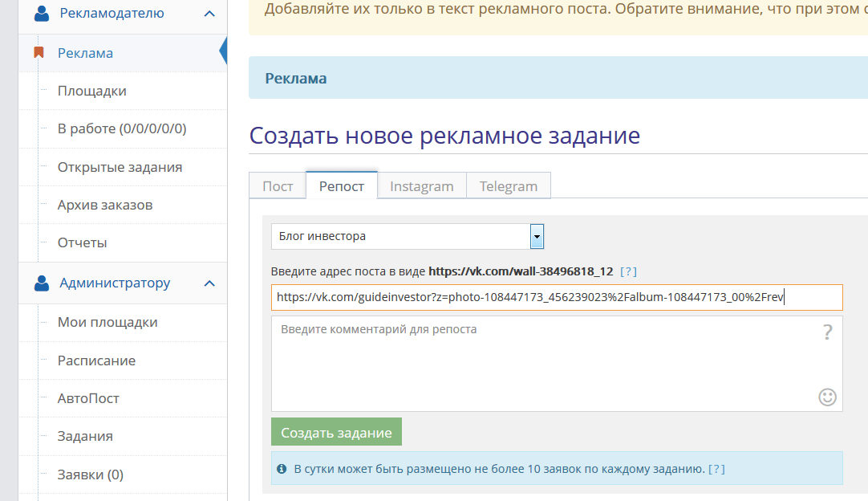The width and height of the screenshot is (868, 501).
Task: Collapse the Администратору section chevron
Action: [209, 283]
